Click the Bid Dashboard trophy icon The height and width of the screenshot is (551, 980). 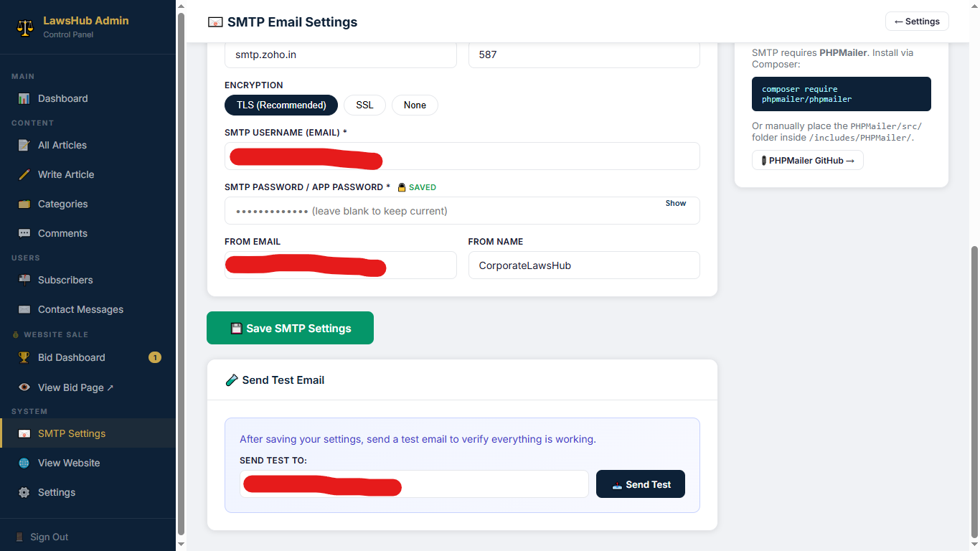point(24,357)
